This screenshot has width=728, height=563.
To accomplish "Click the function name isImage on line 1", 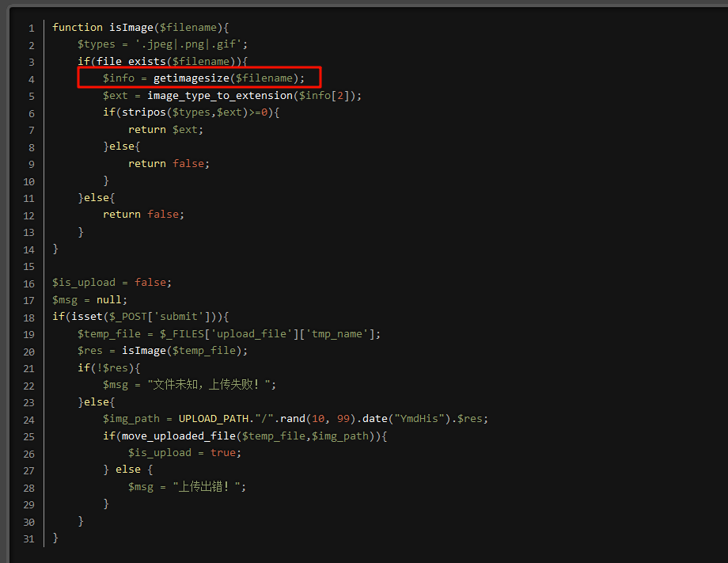I will tap(131, 28).
